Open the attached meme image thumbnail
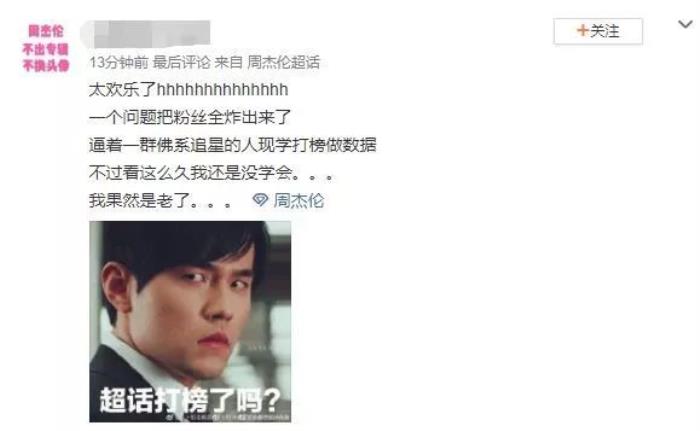 190,322
